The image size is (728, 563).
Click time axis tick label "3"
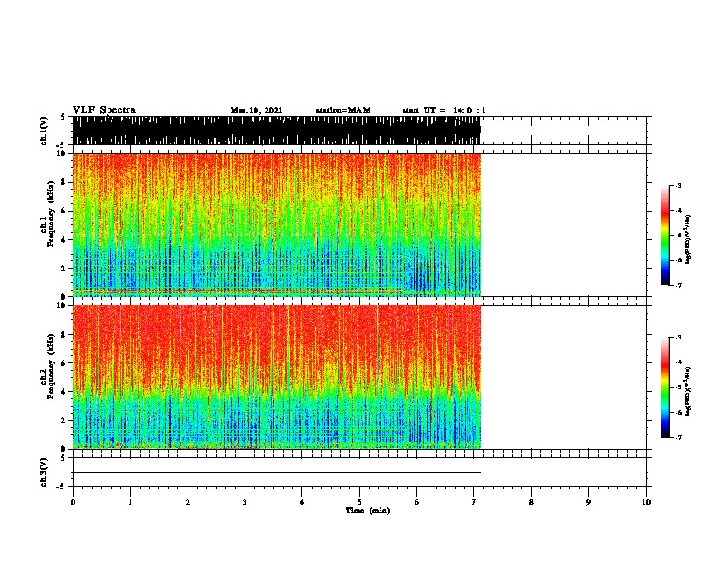point(245,502)
